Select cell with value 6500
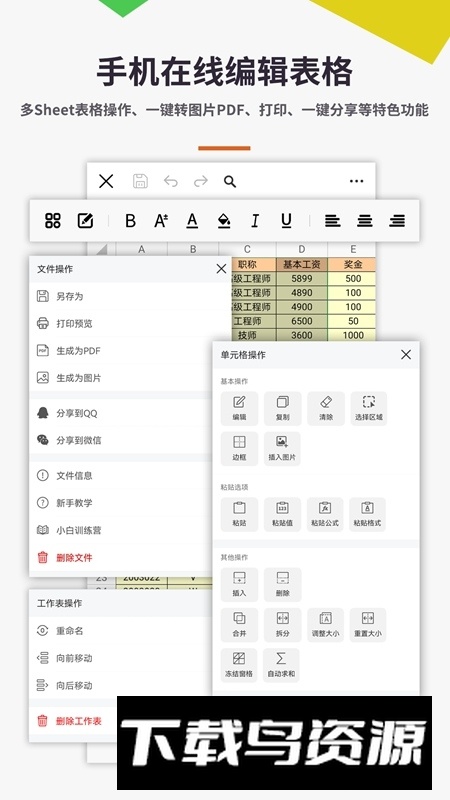 [302, 321]
